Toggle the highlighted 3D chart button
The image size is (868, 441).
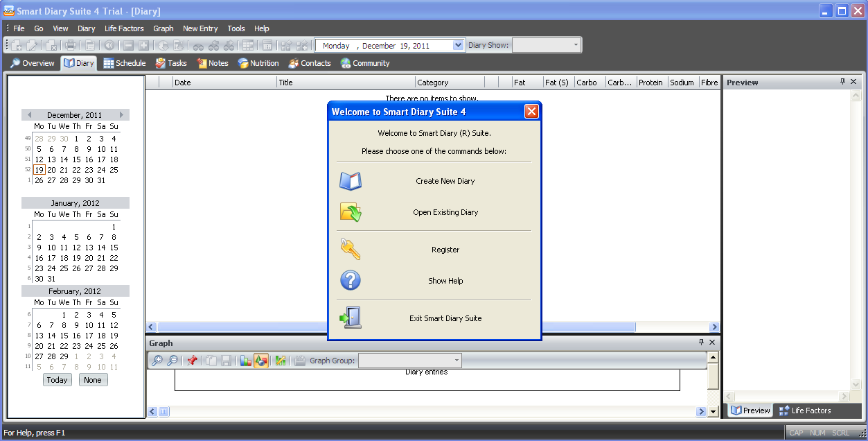click(261, 361)
